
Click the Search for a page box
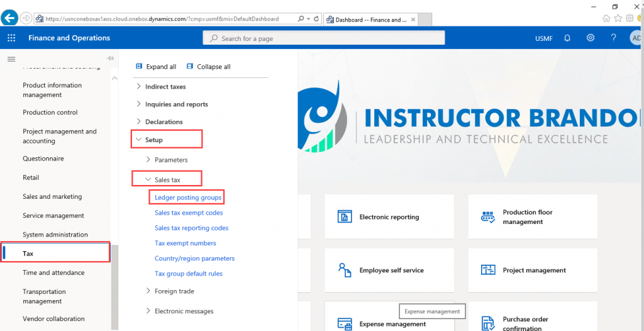pyautogui.click(x=324, y=38)
